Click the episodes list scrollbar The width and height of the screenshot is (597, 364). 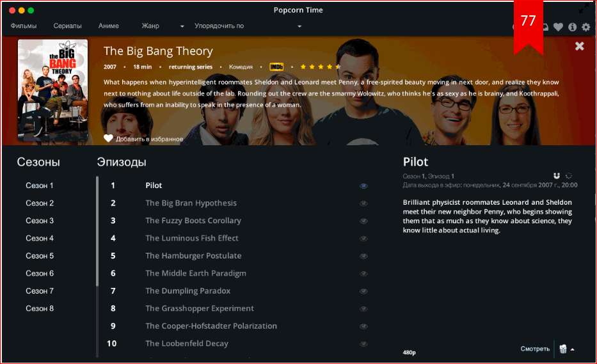point(97,231)
